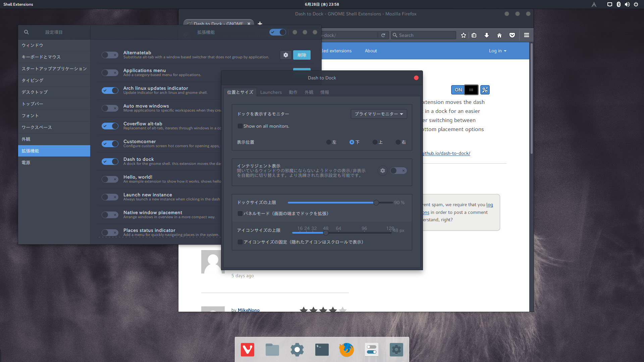Open MikeNono reviewer profile link
The height and width of the screenshot is (362, 644).
249,310
